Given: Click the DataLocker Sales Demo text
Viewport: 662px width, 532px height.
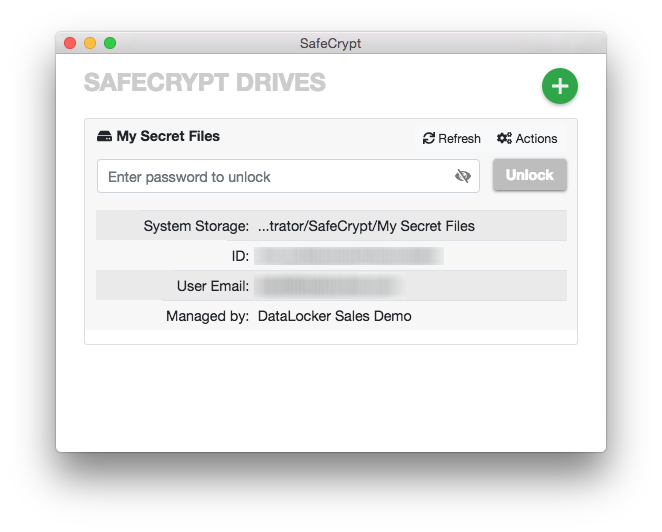Looking at the screenshot, I should click(x=334, y=316).
